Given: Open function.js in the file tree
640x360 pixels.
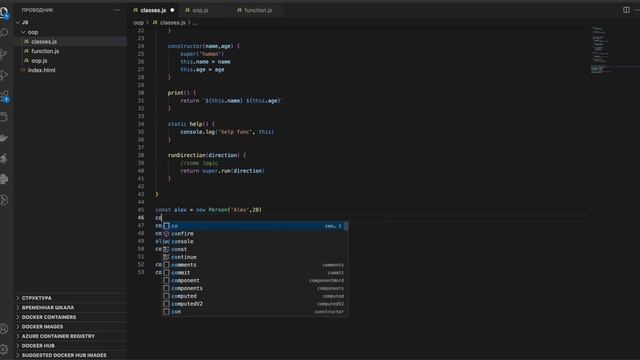Looking at the screenshot, I should [x=45, y=51].
